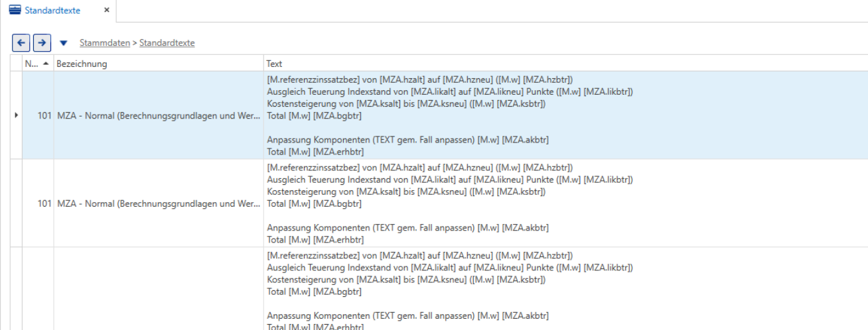Image resolution: width=868 pixels, height=330 pixels.
Task: Close the Standardtexte tab
Action: pos(106,10)
